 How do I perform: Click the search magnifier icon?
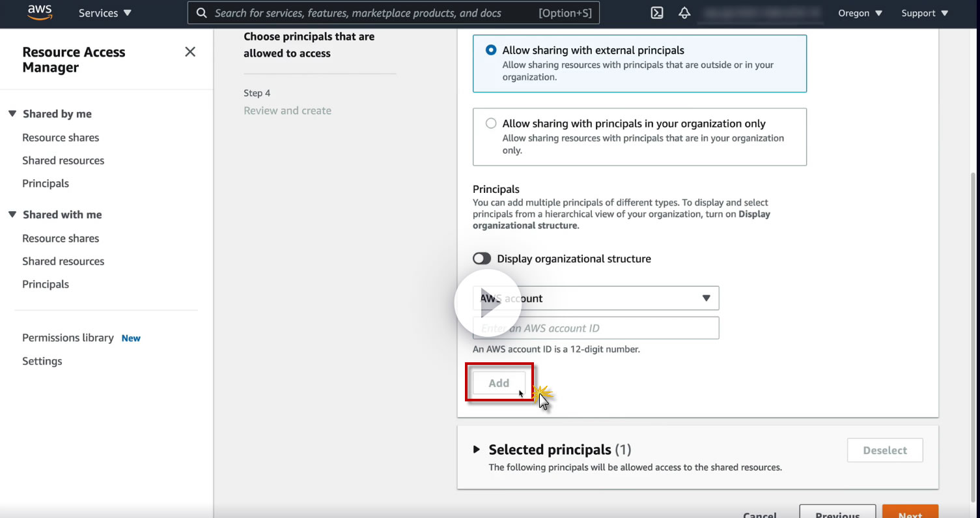(x=202, y=13)
